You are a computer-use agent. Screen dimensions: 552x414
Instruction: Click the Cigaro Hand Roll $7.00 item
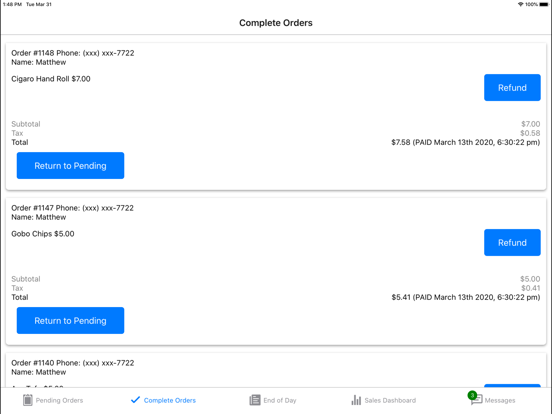click(51, 79)
